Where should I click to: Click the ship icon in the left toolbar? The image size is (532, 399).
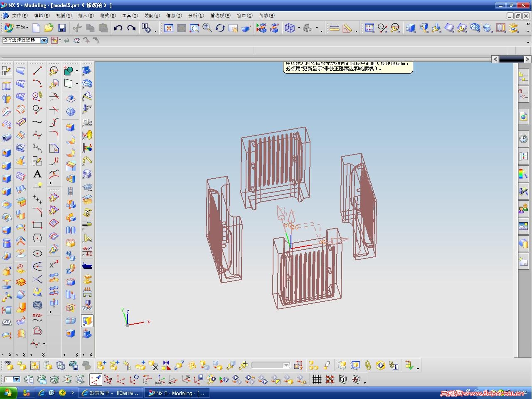(x=87, y=266)
